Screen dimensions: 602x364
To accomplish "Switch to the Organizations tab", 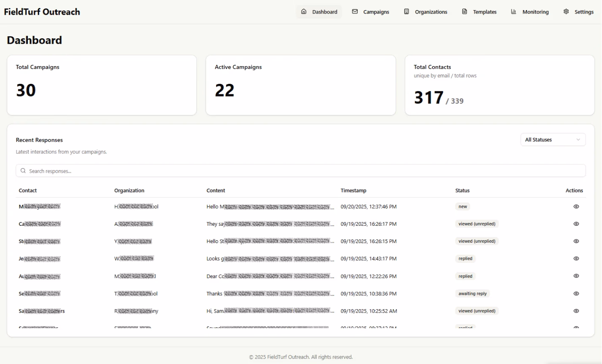I will 425,12.
